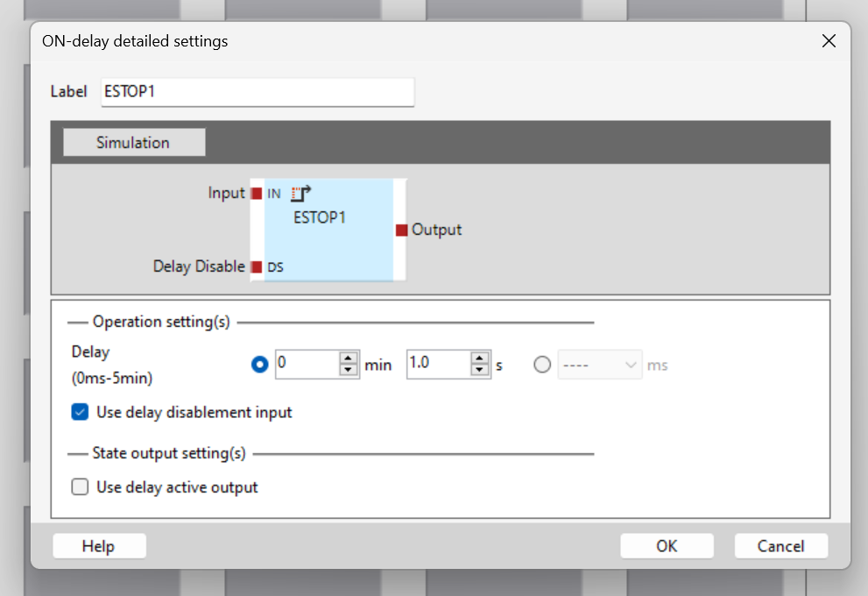Screen dimensions: 868x596
Task: Click the Label field containing ESTOP1
Action: (258, 92)
